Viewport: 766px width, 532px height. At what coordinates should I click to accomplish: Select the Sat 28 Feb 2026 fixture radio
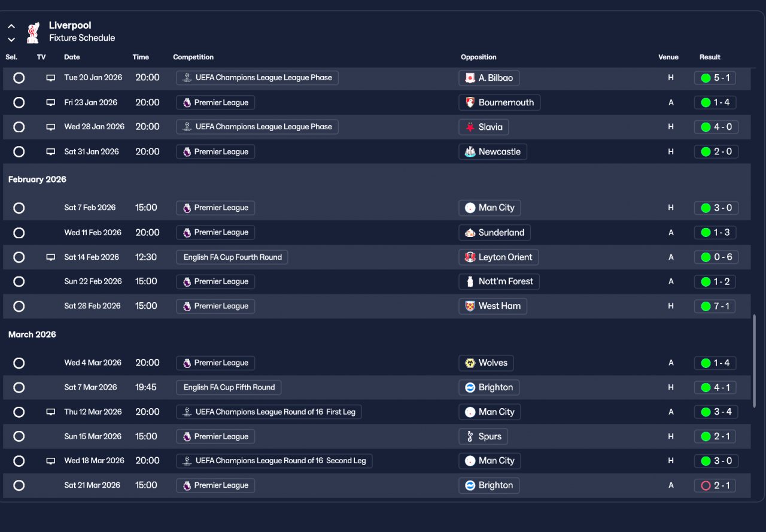pos(19,306)
